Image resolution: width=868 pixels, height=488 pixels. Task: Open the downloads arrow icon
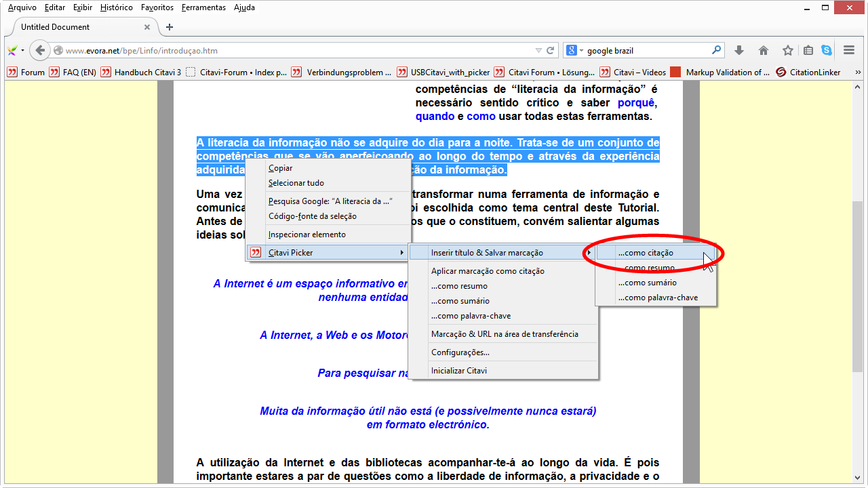(739, 50)
